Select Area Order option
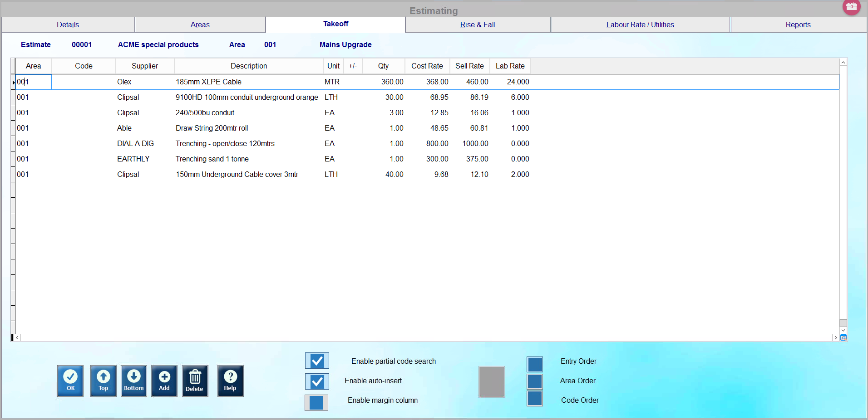The width and height of the screenshot is (868, 420). pos(535,381)
